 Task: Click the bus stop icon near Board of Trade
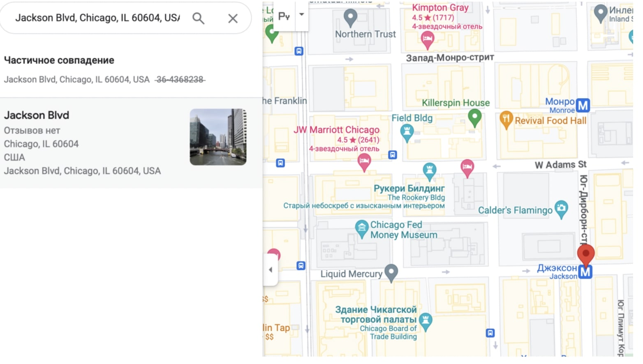tap(490, 333)
